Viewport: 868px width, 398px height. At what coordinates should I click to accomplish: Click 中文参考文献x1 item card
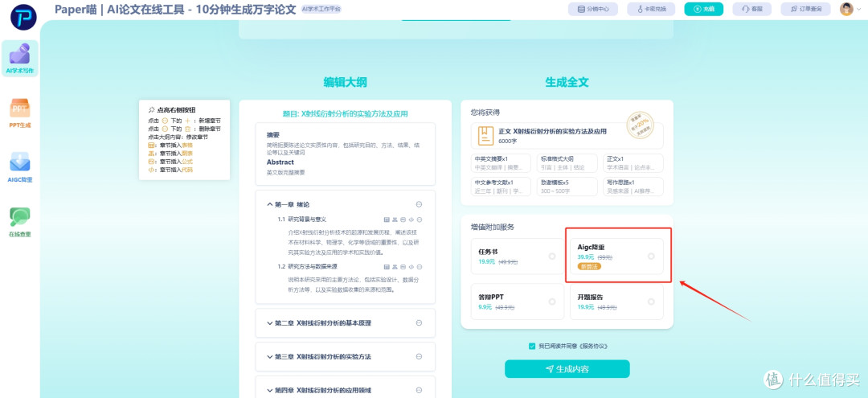pos(501,187)
